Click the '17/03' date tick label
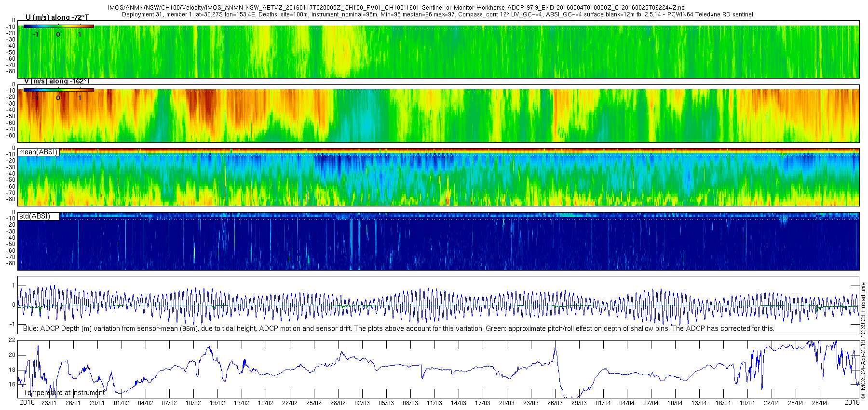The width and height of the screenshot is (868, 410). [x=483, y=403]
